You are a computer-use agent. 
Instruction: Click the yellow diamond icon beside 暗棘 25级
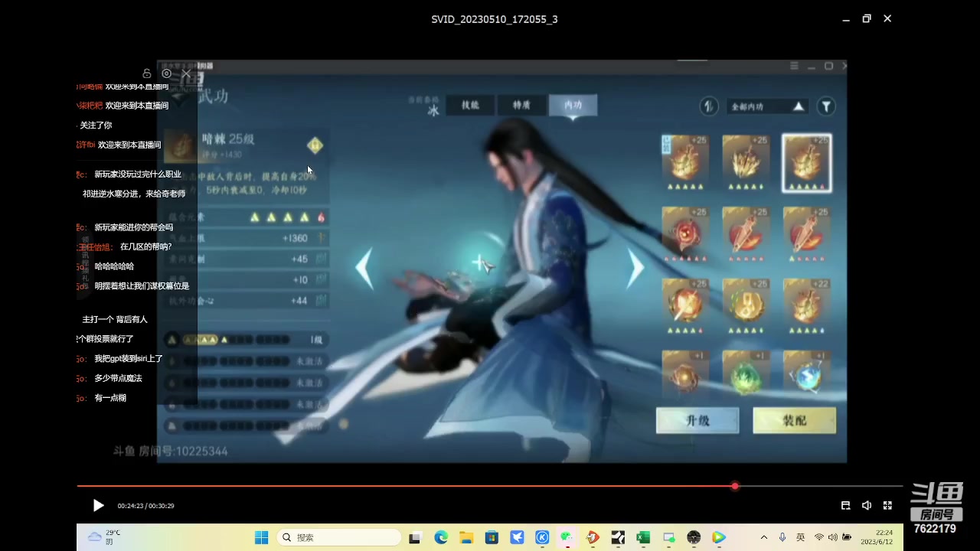pyautogui.click(x=315, y=145)
